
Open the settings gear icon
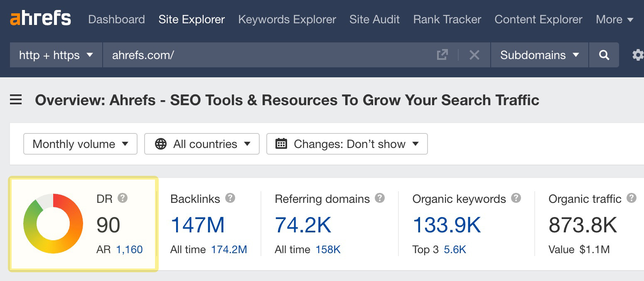pyautogui.click(x=639, y=54)
